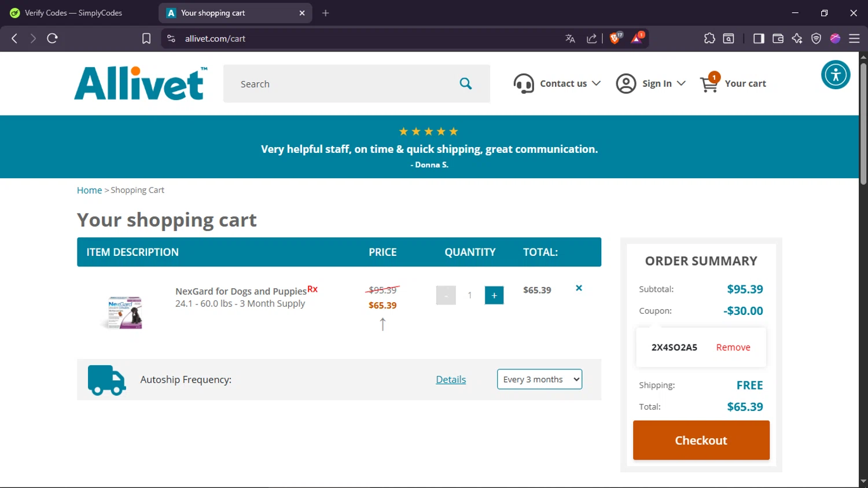Click the five-star review rating
The image size is (868, 488).
point(429,131)
